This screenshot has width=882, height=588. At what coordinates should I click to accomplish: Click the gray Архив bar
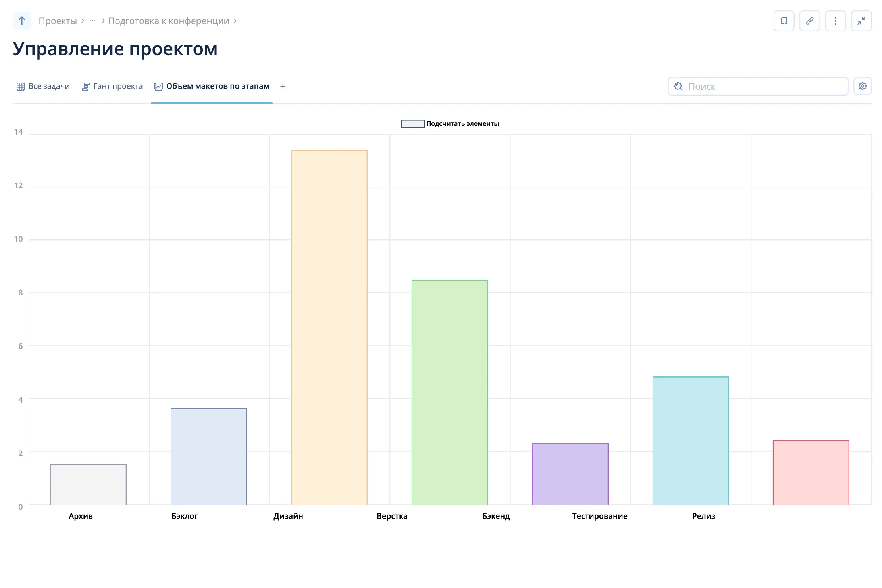point(88,485)
